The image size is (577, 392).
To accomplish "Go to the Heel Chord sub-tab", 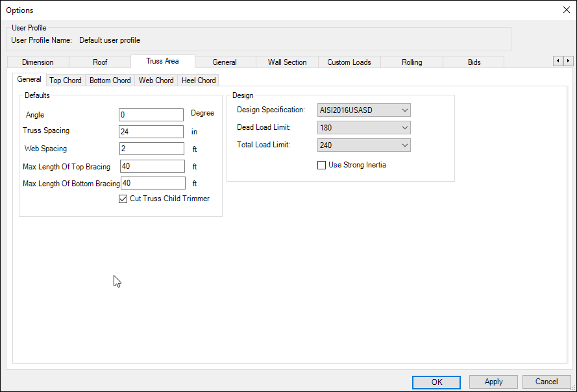I will click(x=199, y=80).
